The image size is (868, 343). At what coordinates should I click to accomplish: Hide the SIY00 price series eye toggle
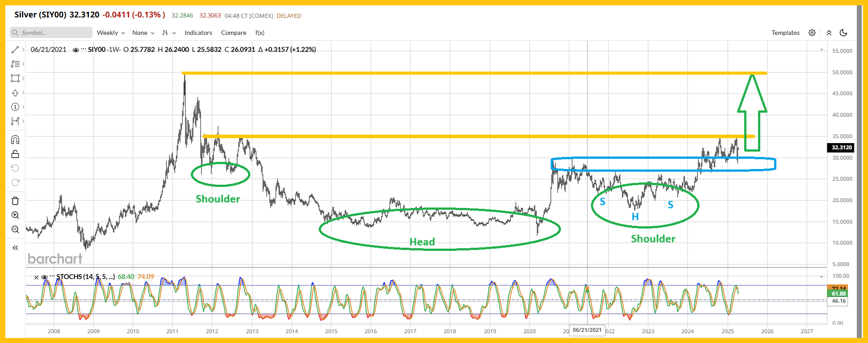(76, 50)
